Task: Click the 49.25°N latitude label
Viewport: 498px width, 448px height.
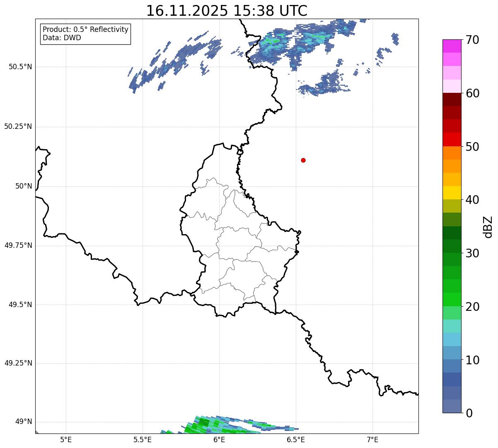Action: pos(18,363)
